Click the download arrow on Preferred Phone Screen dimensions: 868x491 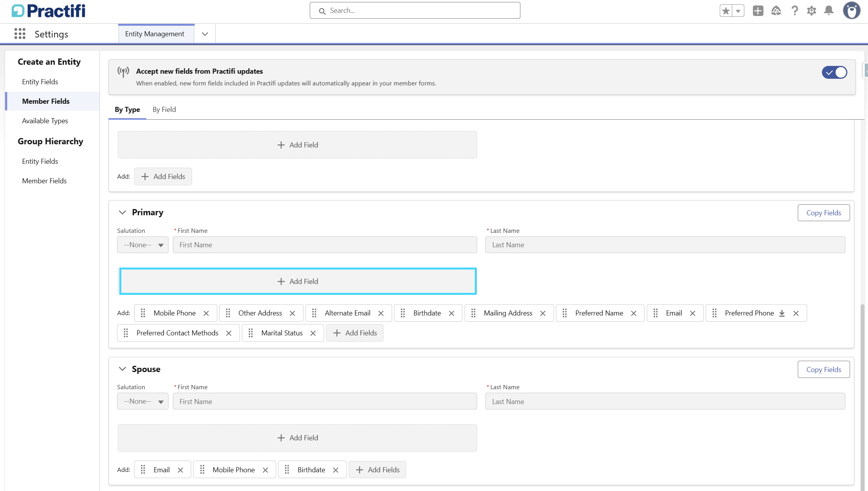click(782, 313)
